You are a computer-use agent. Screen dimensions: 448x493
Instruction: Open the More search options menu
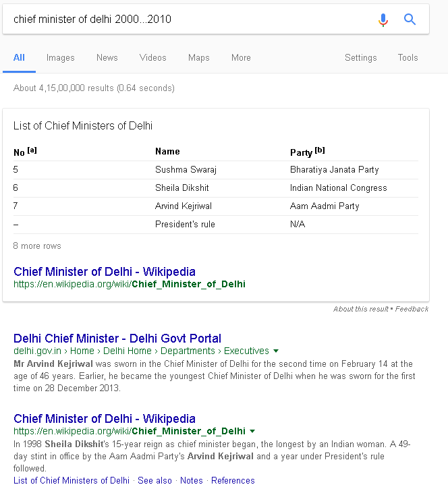[241, 58]
